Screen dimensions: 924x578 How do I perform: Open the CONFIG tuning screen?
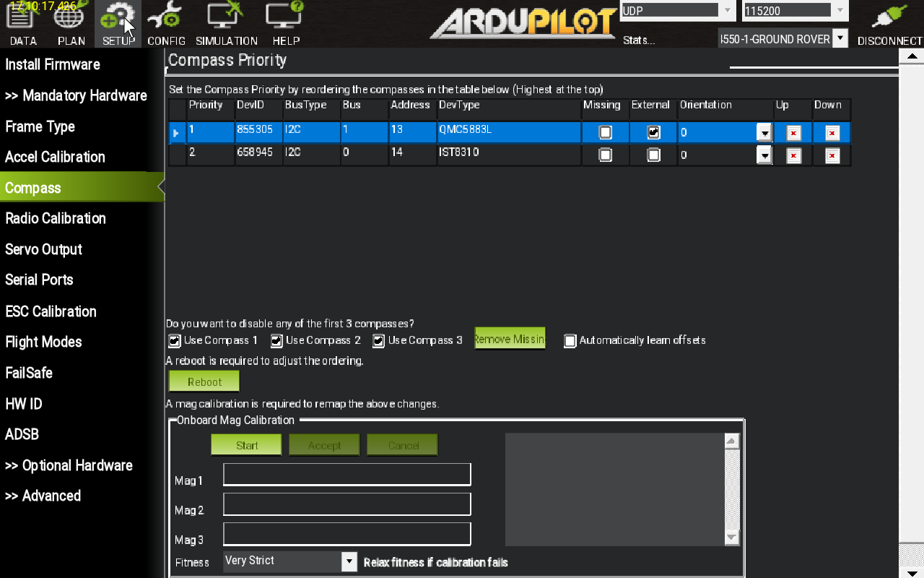166,25
